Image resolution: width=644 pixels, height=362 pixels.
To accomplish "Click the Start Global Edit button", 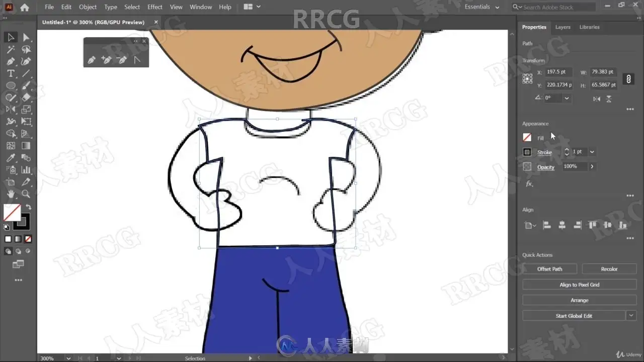I will click(x=574, y=316).
